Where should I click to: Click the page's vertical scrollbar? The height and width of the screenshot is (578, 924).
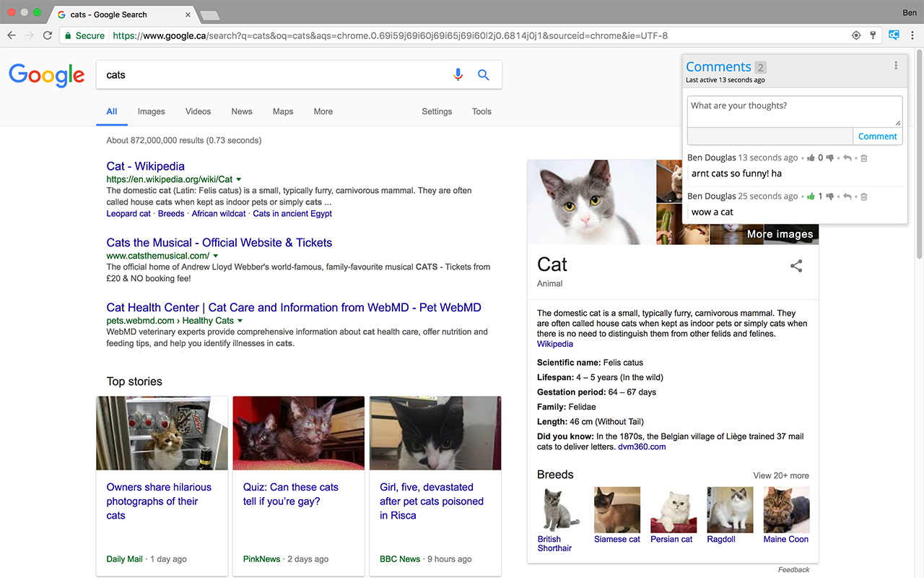click(918, 152)
